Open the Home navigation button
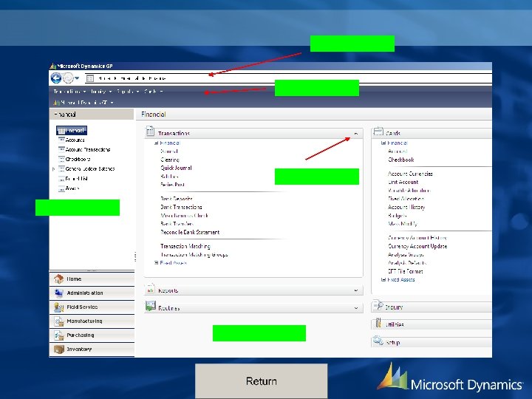 (92, 279)
